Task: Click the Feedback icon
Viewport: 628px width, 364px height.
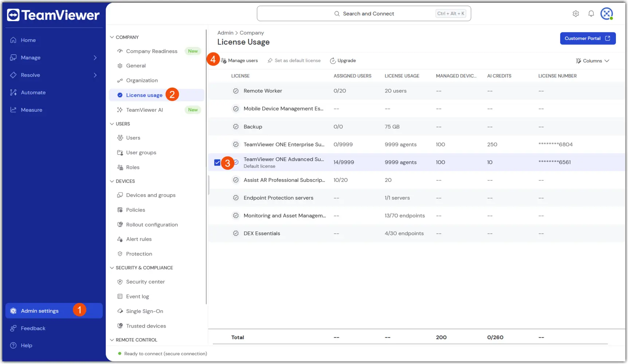Action: 13,328
